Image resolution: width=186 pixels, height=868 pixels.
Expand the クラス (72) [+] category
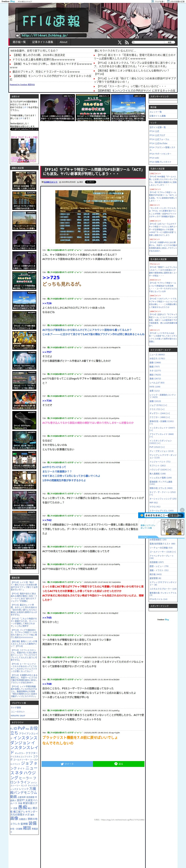pos(157,409)
